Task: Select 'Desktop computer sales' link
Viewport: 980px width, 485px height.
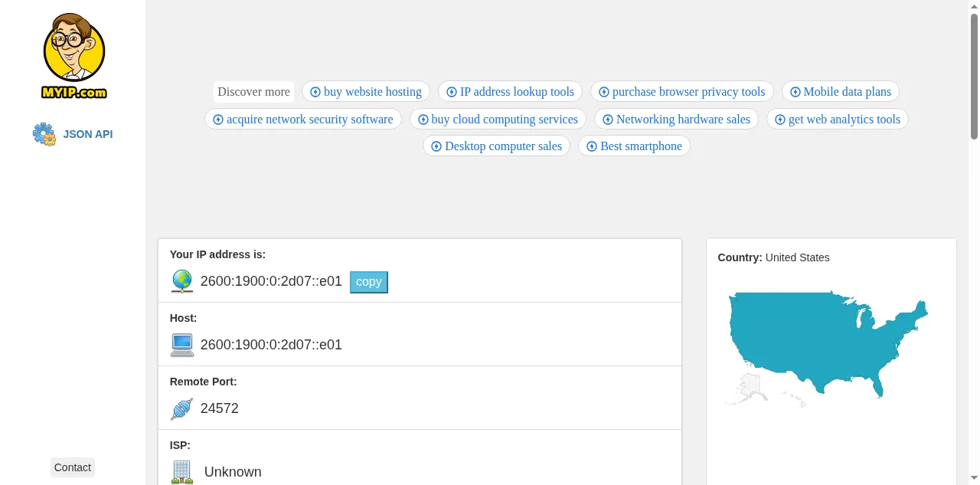Action: coord(497,146)
